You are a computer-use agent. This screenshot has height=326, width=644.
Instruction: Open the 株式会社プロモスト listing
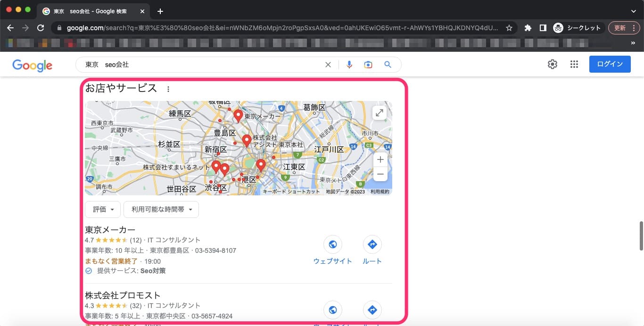[x=123, y=295]
